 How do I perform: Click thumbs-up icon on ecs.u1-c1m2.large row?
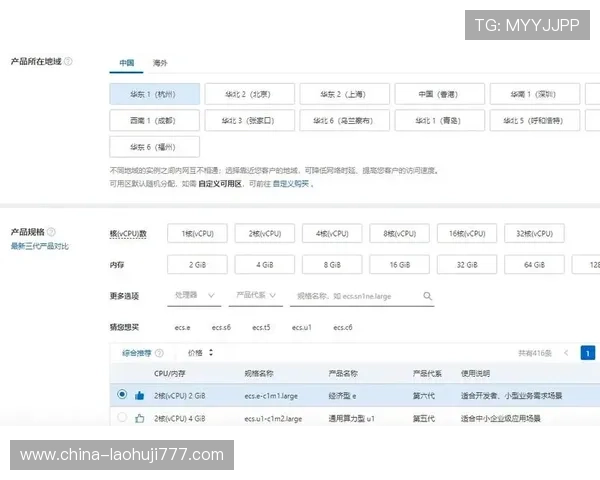[x=140, y=418]
